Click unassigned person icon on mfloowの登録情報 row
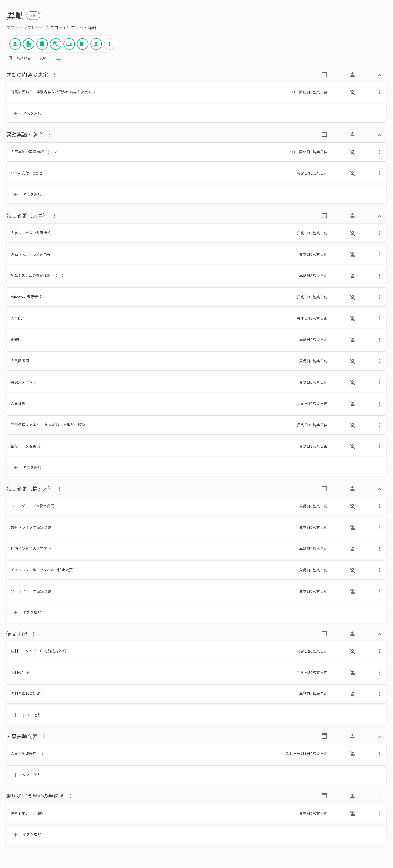This screenshot has height=868, width=393. tap(352, 297)
